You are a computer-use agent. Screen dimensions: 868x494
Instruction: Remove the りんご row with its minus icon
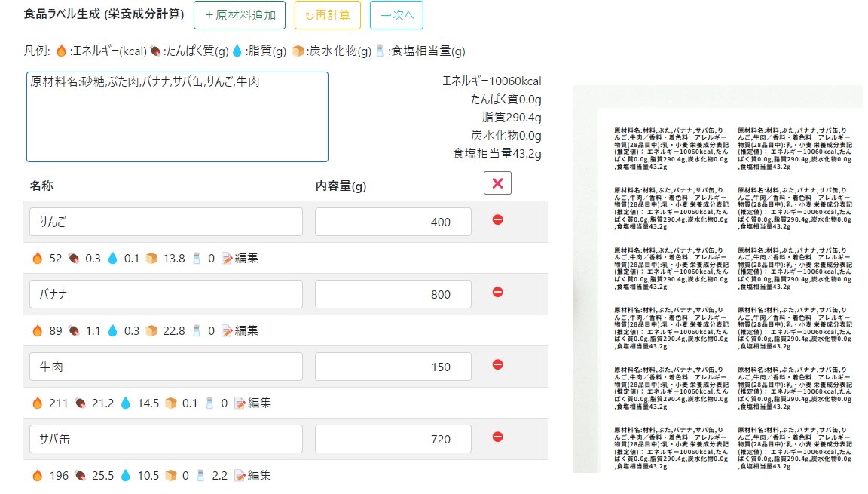pos(497,221)
